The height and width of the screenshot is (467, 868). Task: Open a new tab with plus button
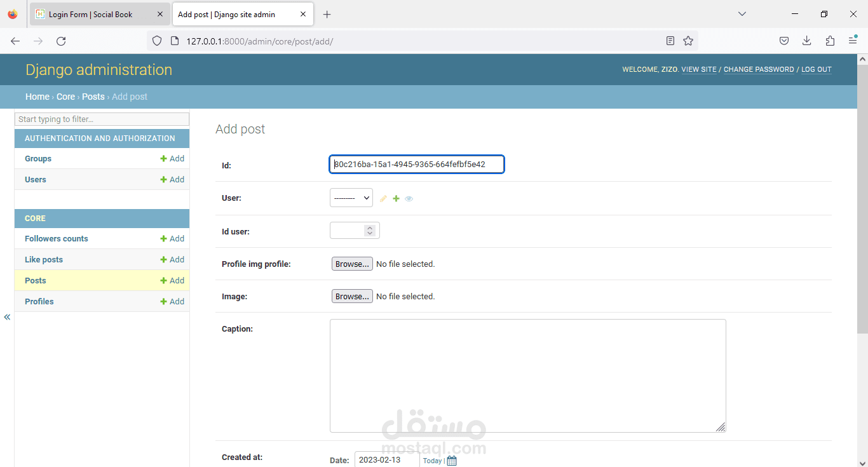tap(327, 14)
